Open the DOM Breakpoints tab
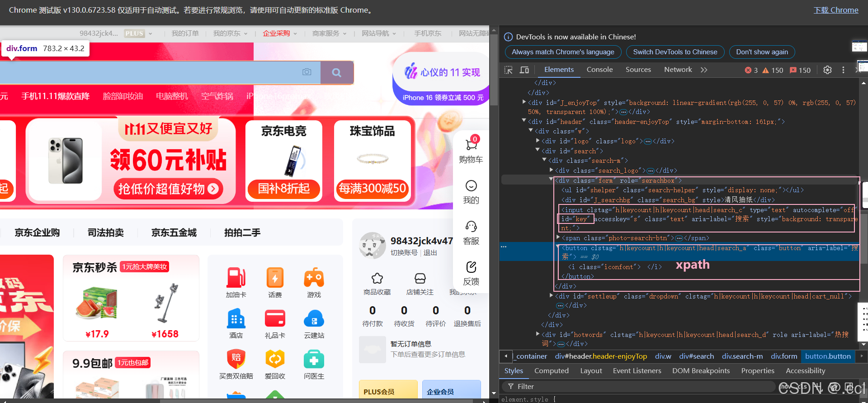This screenshot has height=403, width=868. tap(701, 371)
